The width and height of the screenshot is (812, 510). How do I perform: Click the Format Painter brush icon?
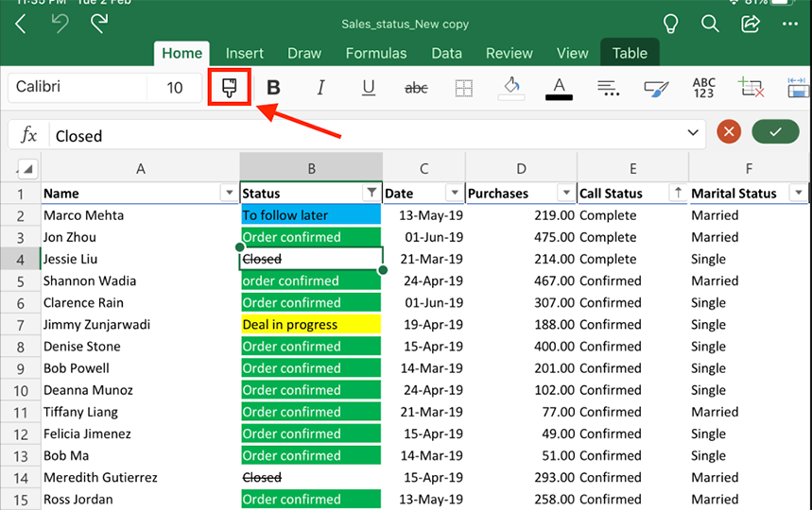tap(229, 88)
